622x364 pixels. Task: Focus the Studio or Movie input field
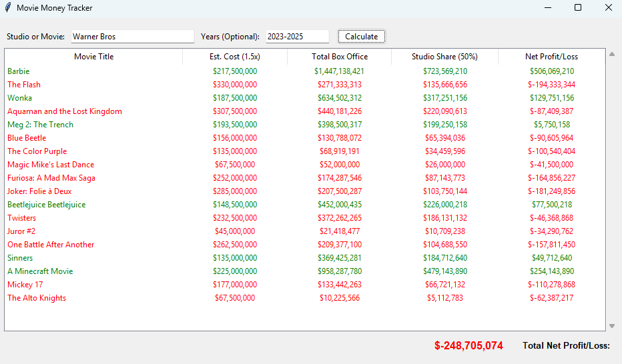(x=133, y=37)
